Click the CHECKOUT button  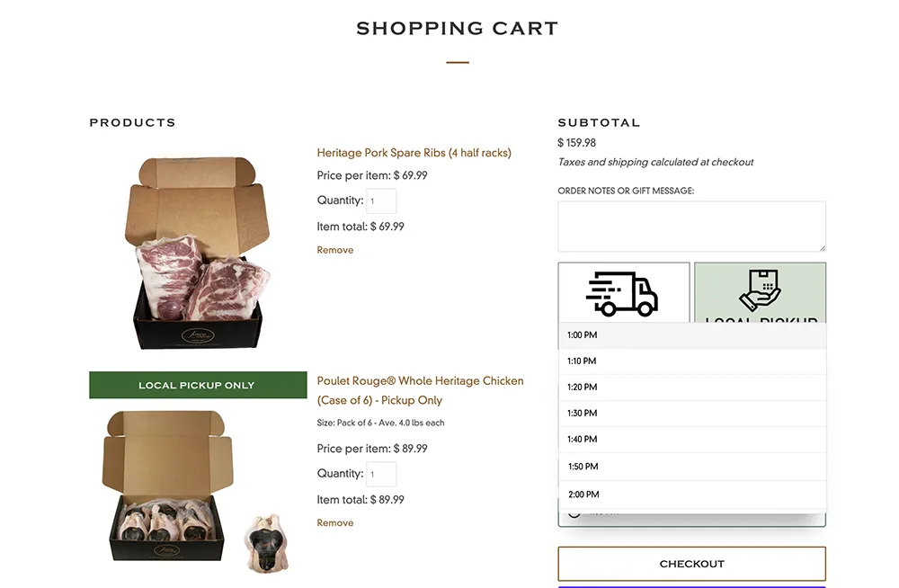tap(691, 564)
